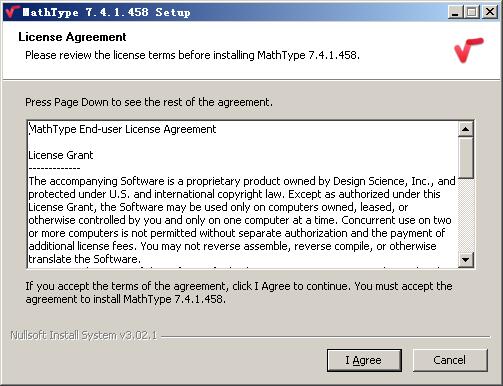
Task: Click the license agreement scrollbar thumb
Action: pyautogui.click(x=466, y=158)
